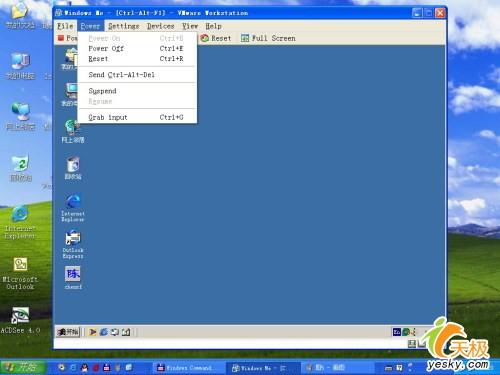Click the guest Start button
The image size is (500, 375).
(68, 332)
